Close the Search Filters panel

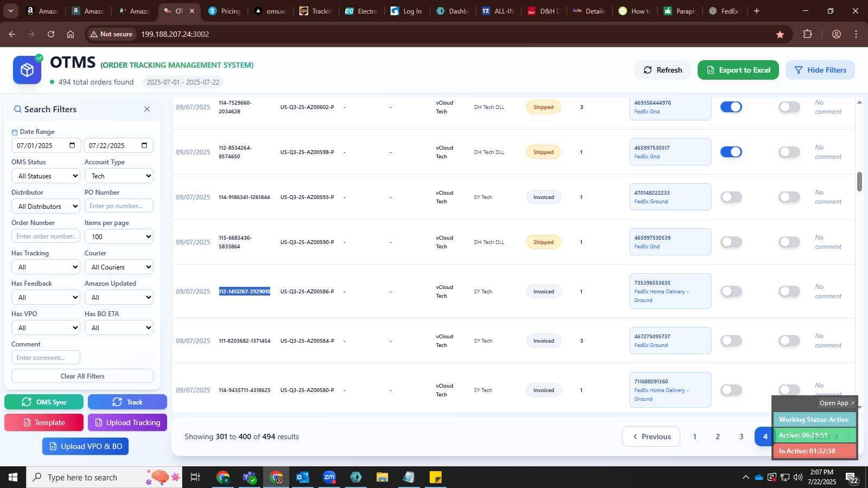(x=147, y=109)
